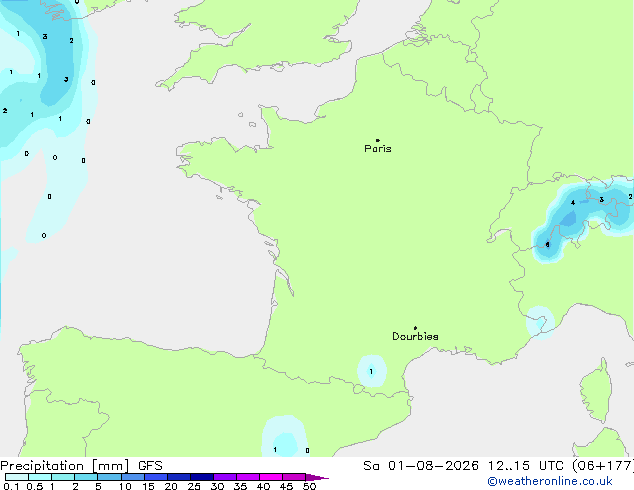Screen dimensions: 634x490
Task: Click the '6' precipitation value over the Alps
Action: click(547, 245)
